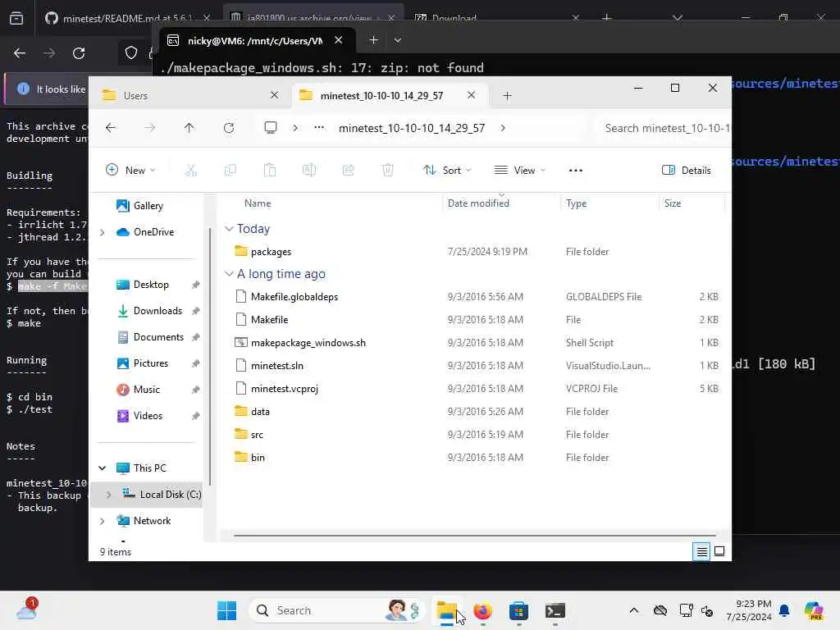Image resolution: width=840 pixels, height=630 pixels.
Task: Show hidden path ellipsis in address bar
Action: pyautogui.click(x=319, y=127)
